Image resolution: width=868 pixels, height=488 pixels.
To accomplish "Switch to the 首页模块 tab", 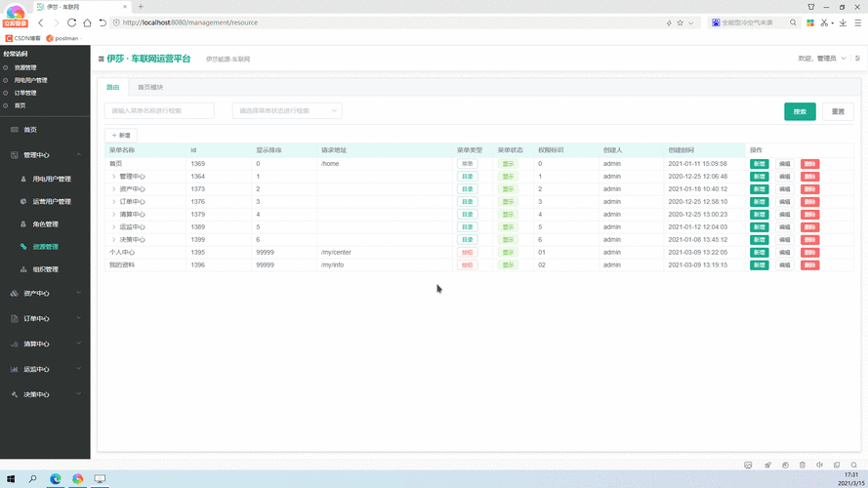I will (150, 88).
